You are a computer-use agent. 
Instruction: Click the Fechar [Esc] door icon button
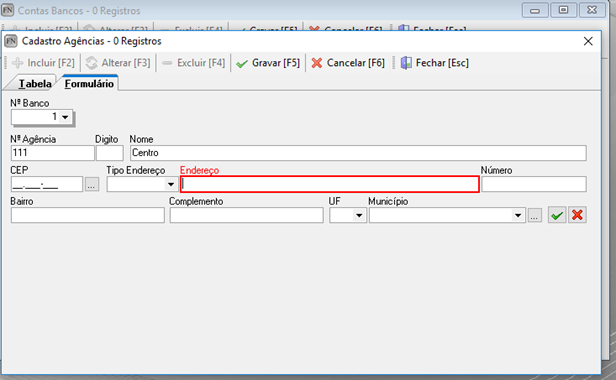pyautogui.click(x=434, y=63)
